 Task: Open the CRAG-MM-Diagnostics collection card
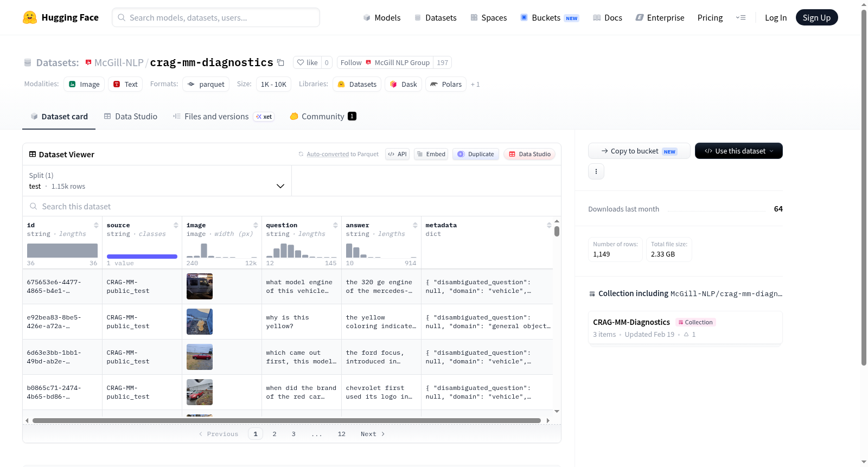[x=685, y=328]
